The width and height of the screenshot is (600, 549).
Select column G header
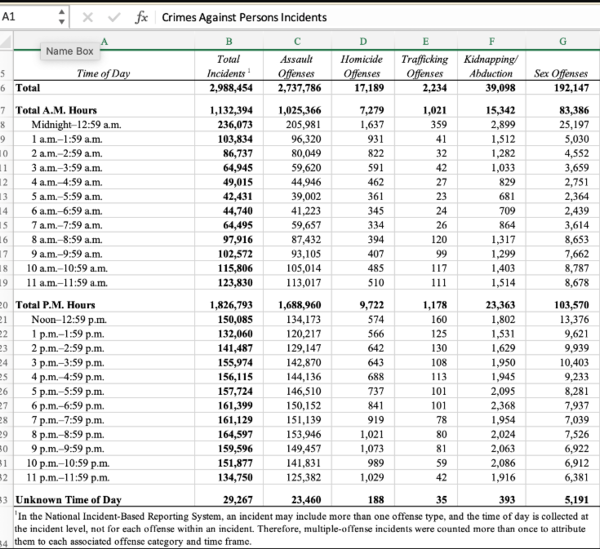point(565,40)
